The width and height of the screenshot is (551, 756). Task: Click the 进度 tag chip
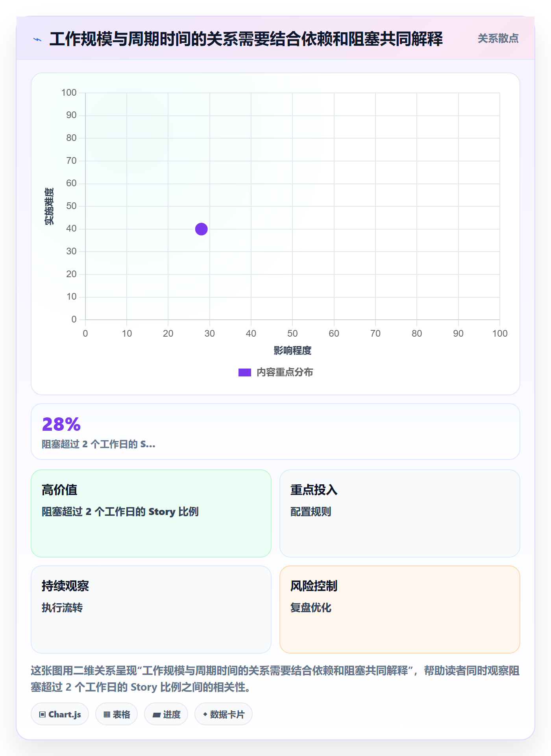[x=166, y=714]
